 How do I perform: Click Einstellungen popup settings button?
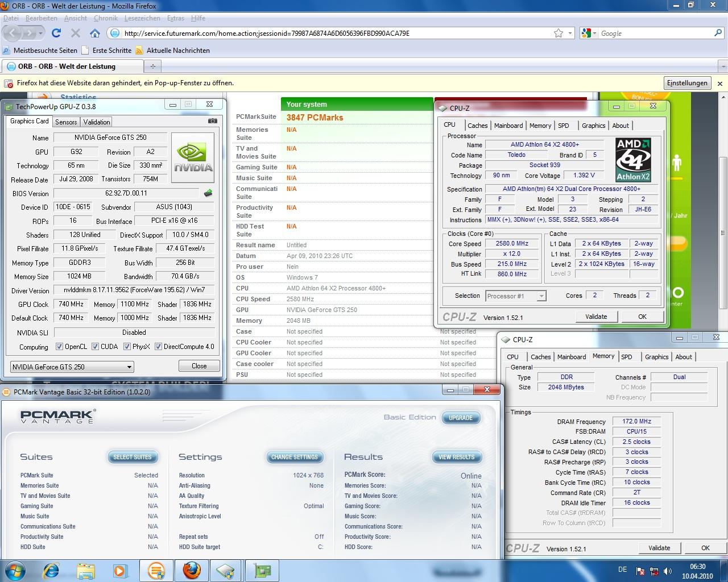687,83
